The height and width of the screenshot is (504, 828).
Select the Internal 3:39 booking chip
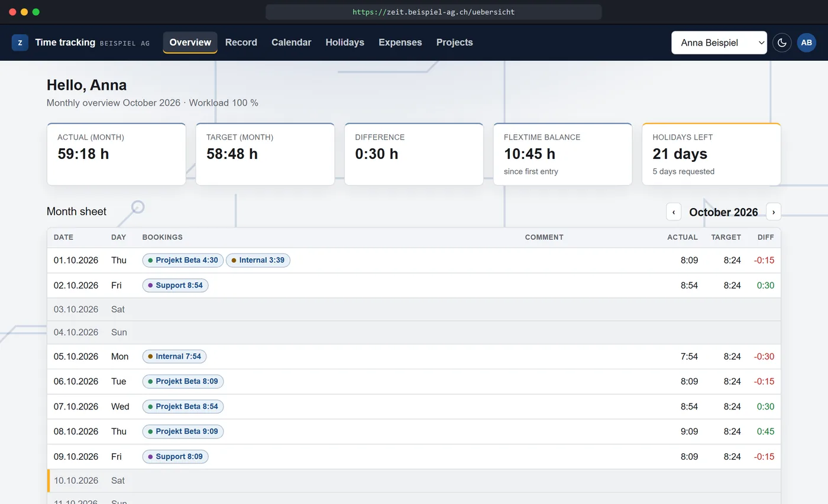(258, 260)
